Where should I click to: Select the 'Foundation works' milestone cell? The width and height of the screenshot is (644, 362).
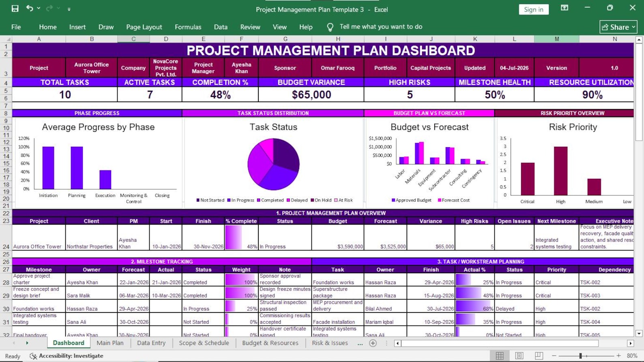(x=39, y=306)
